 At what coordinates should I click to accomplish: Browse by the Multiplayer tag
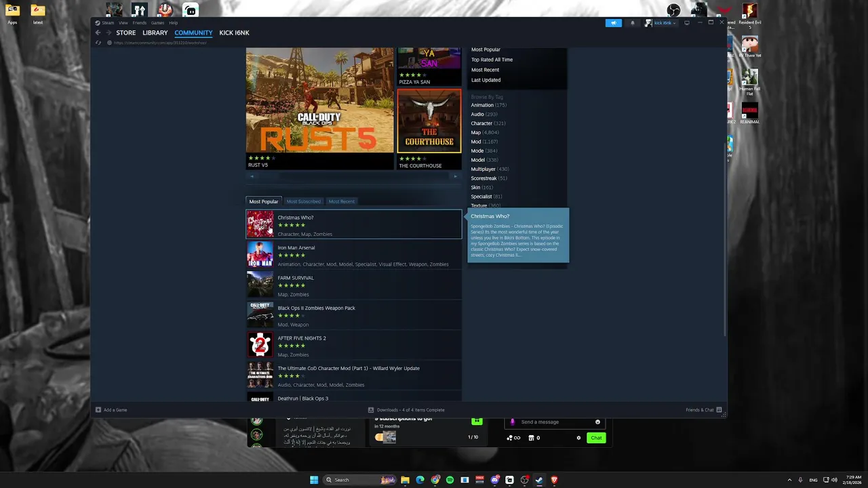pyautogui.click(x=483, y=169)
